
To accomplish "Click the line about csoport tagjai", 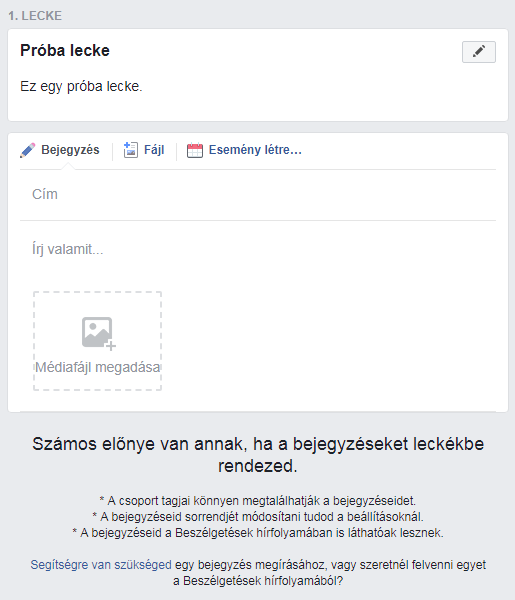I will coord(258,501).
